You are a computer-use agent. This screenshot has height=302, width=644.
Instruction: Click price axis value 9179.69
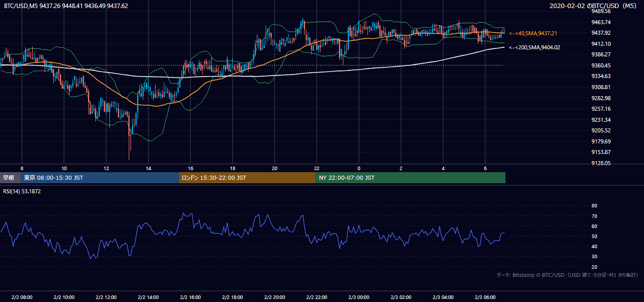coord(601,141)
